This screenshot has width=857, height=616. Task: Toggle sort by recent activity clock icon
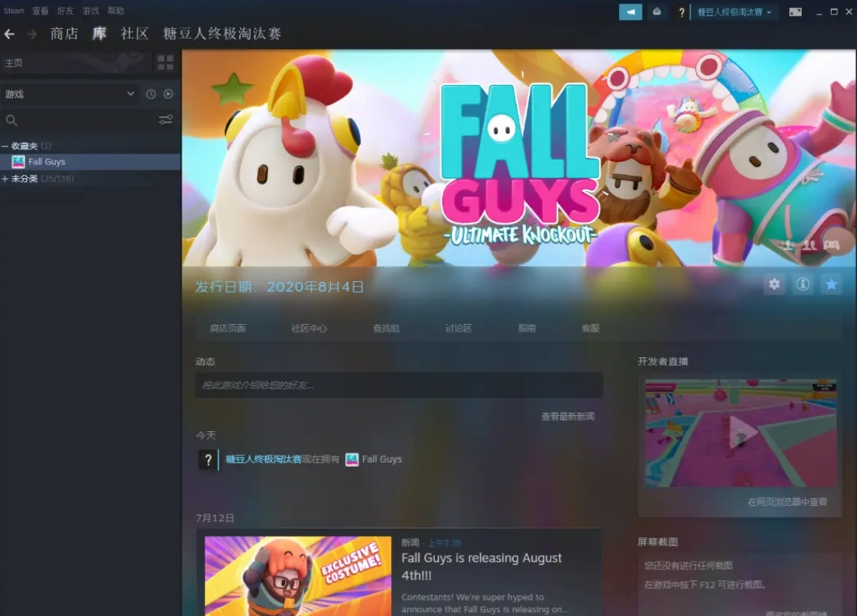click(151, 94)
